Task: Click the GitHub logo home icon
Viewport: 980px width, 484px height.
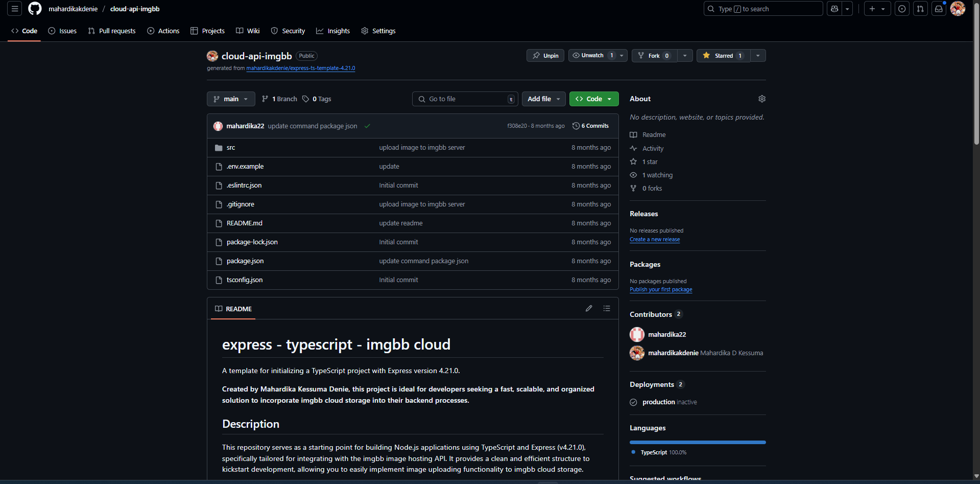Action: (x=35, y=9)
